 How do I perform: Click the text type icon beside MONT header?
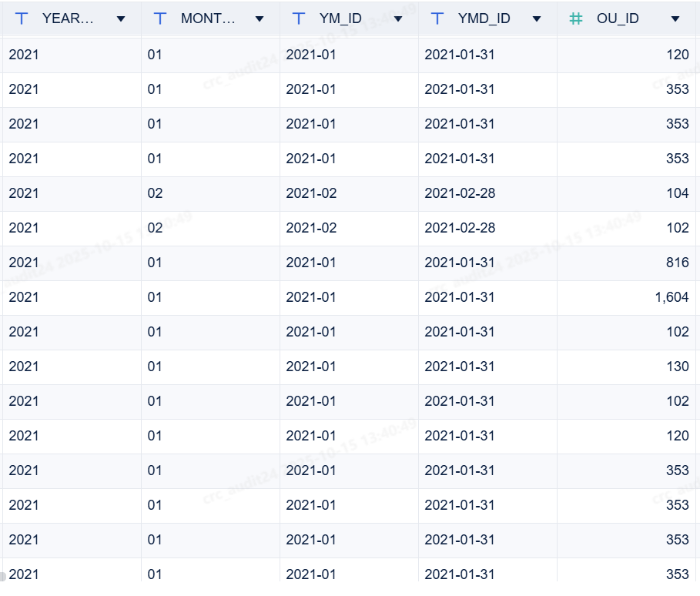pyautogui.click(x=160, y=18)
